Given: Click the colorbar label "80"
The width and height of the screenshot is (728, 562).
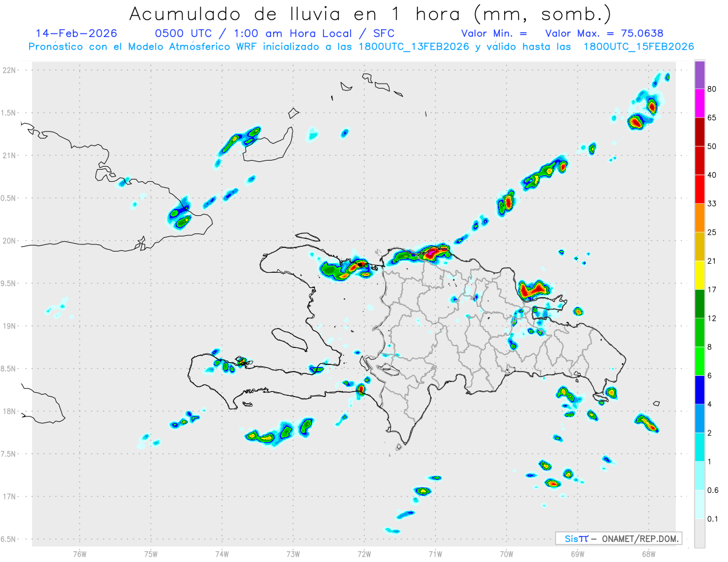Looking at the screenshot, I should (x=712, y=90).
